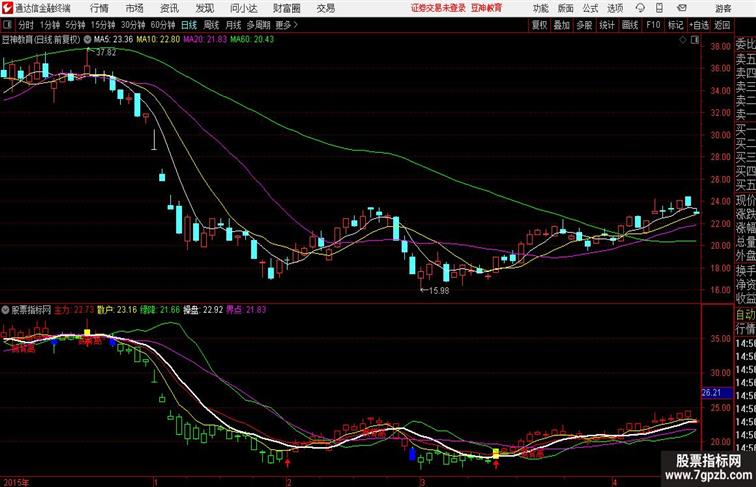Open the 多周期 multi-period view
The height and width of the screenshot is (487, 756).
coord(258,25)
